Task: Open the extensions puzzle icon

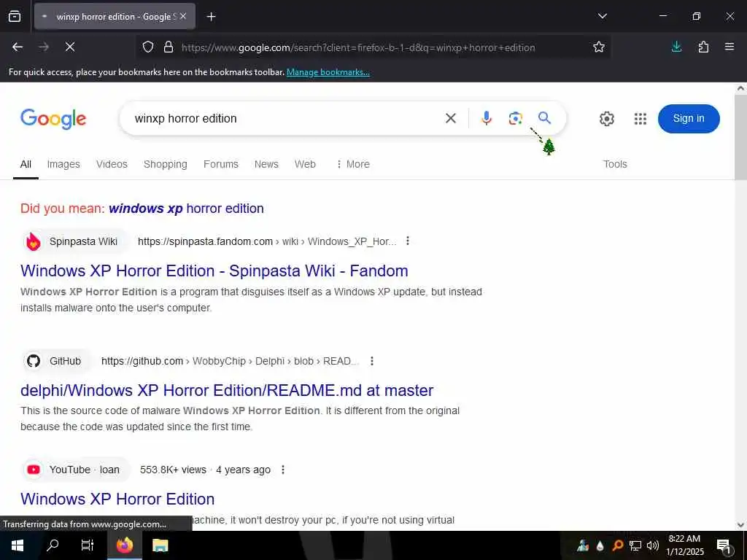Action: (x=703, y=47)
